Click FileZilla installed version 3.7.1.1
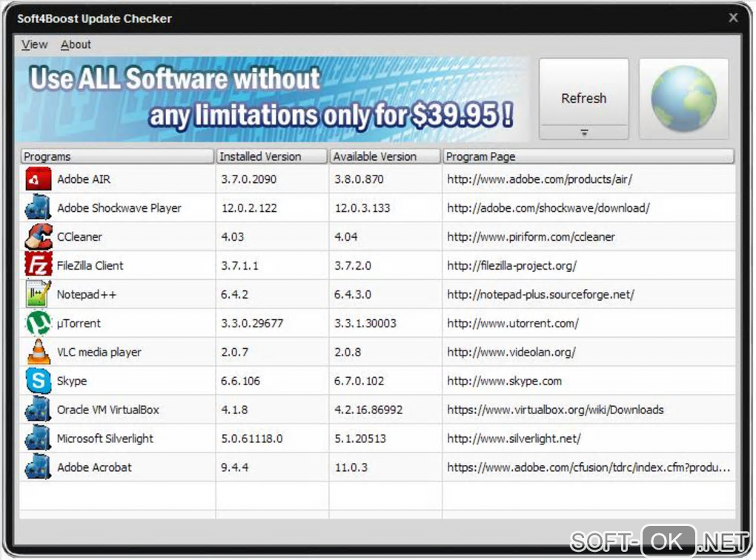The height and width of the screenshot is (560, 756). [x=239, y=265]
